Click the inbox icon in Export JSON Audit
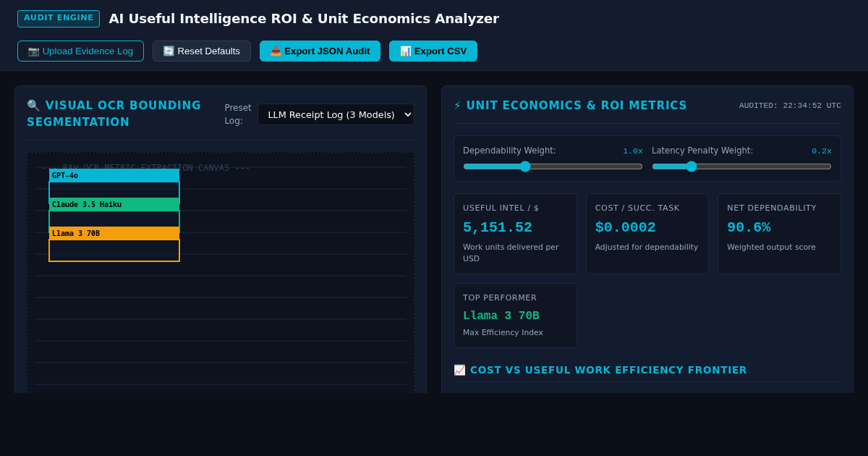 tap(276, 51)
